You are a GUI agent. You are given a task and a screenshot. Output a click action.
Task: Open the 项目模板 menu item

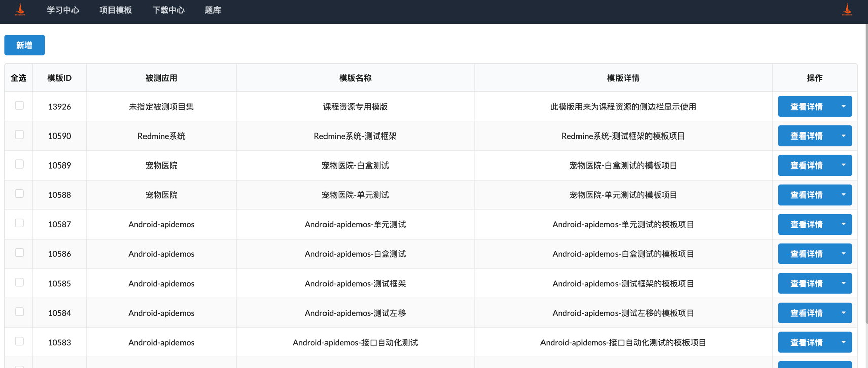coord(116,10)
